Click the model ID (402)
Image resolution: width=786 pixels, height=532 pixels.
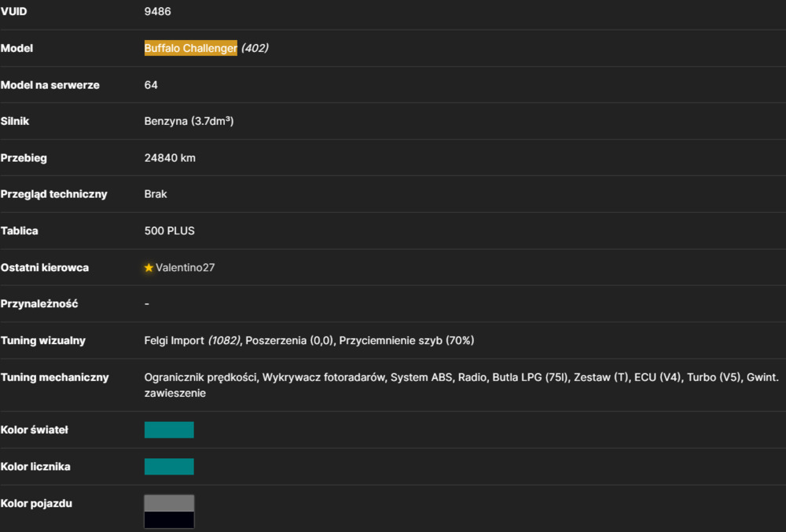tap(255, 48)
